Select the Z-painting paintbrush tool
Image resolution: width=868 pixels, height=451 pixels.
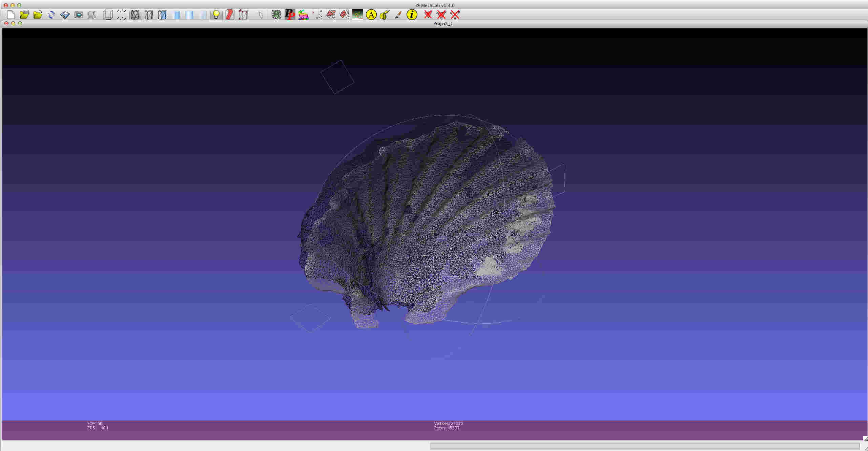coord(398,15)
